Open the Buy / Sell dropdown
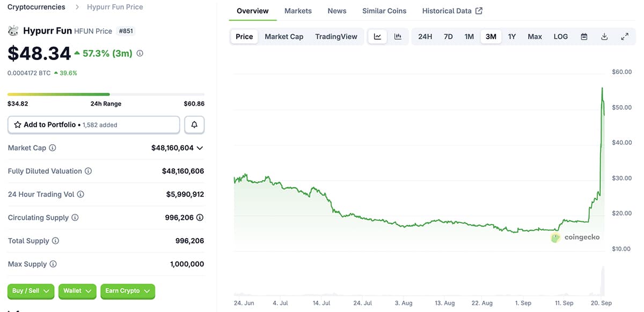 (31, 291)
